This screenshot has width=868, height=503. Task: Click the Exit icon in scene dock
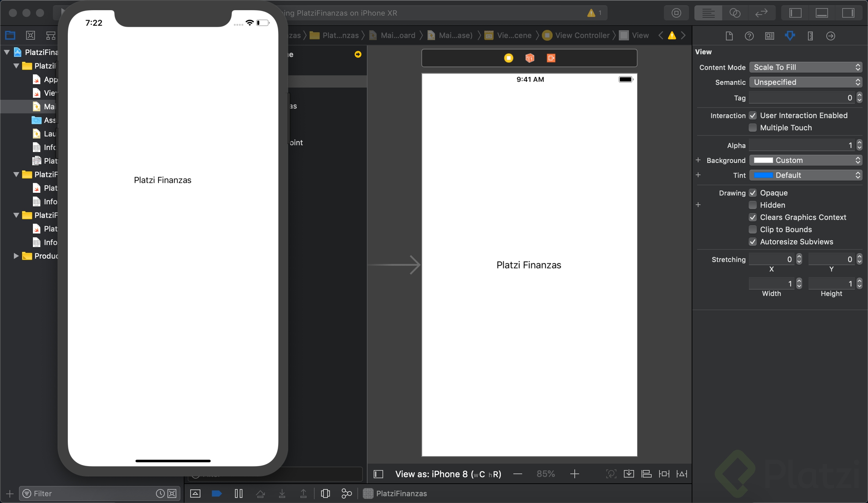point(551,58)
